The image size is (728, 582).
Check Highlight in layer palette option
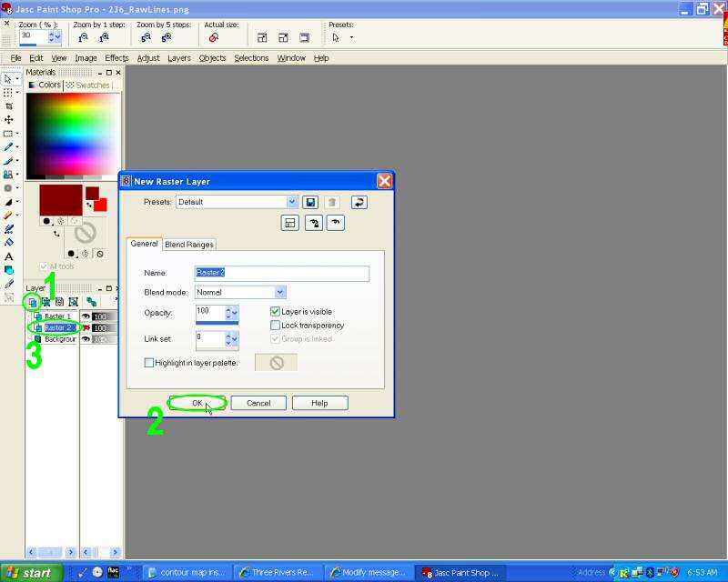tap(149, 363)
